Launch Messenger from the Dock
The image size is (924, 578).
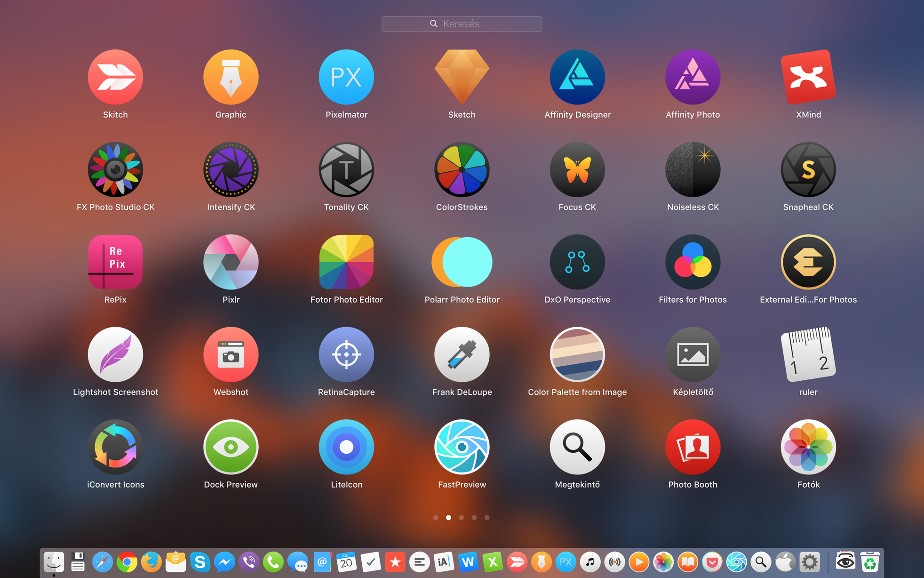click(224, 562)
